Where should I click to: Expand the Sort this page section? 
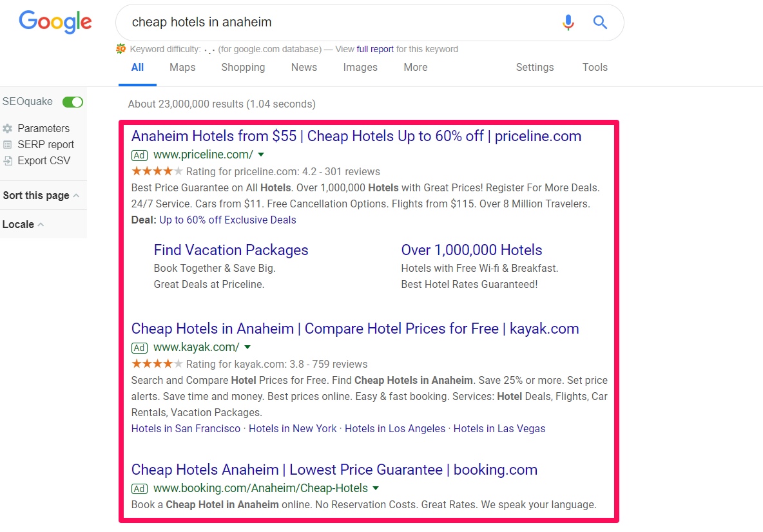click(x=41, y=196)
